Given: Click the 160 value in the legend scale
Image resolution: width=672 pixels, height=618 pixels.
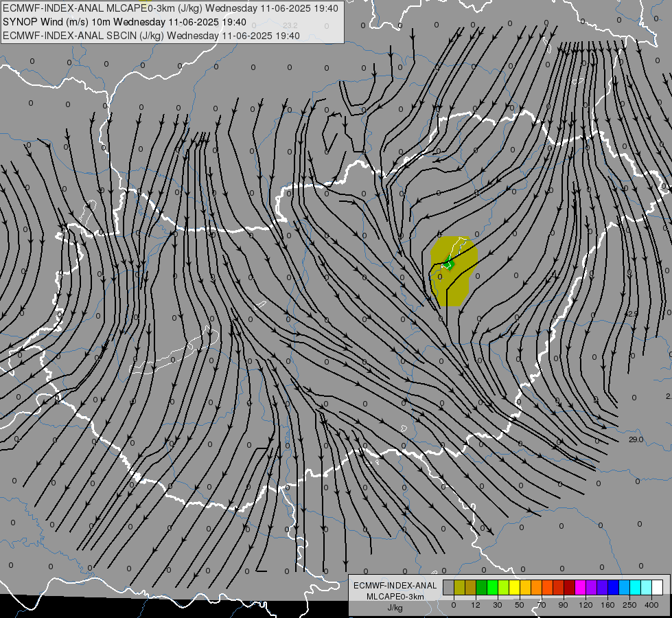Looking at the screenshot, I should pos(607,605).
